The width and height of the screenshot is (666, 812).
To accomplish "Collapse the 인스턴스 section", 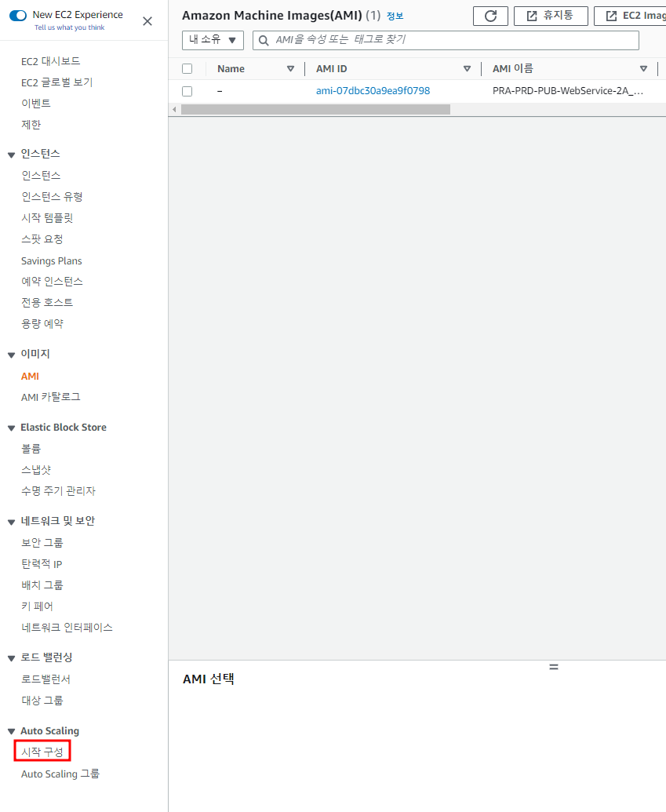I will 12,155.
